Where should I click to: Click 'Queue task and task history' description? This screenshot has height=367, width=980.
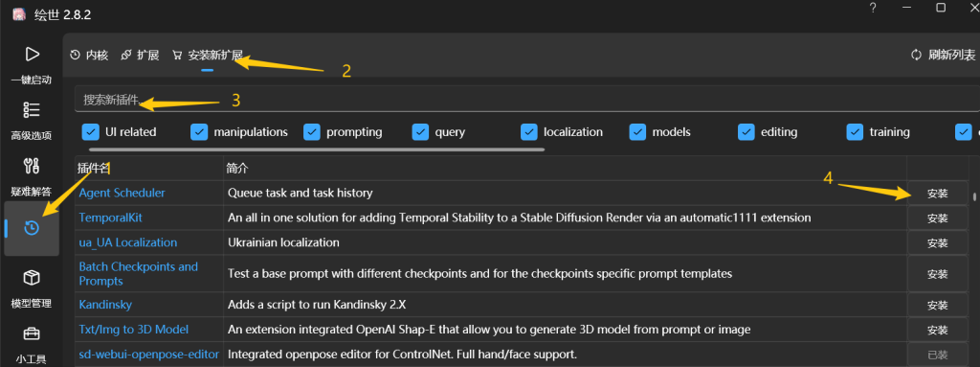pyautogui.click(x=300, y=193)
